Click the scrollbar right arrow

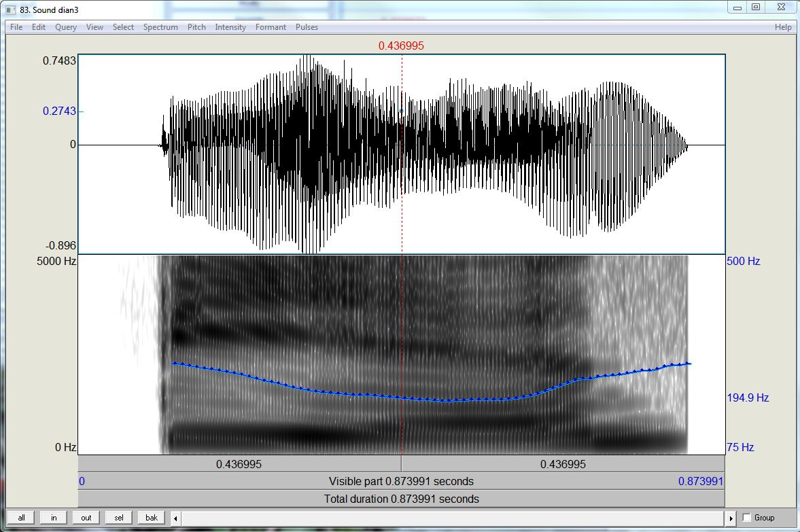[x=731, y=518]
